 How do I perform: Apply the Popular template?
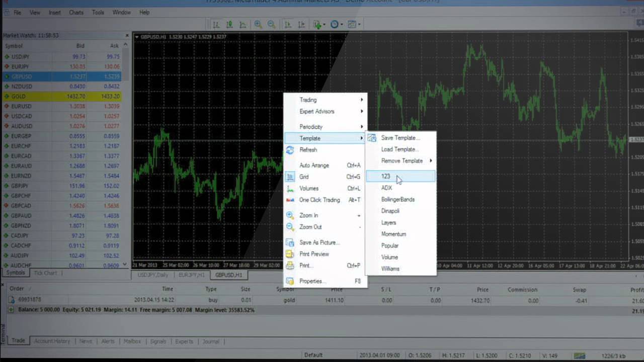(400, 246)
